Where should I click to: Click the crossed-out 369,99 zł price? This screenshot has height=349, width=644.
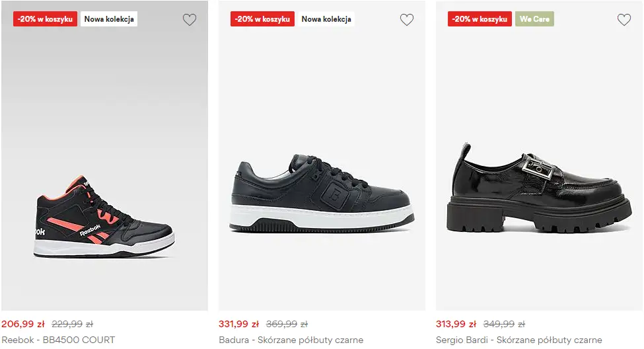287,325
